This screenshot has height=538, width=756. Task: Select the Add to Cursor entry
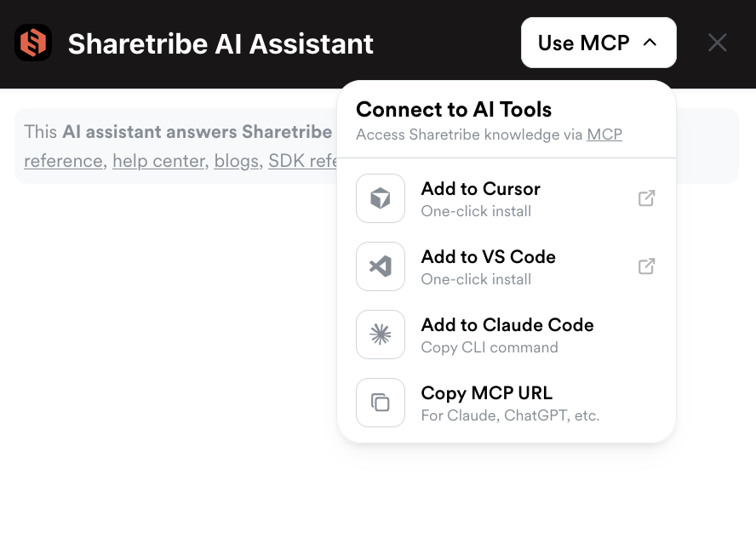pos(507,198)
